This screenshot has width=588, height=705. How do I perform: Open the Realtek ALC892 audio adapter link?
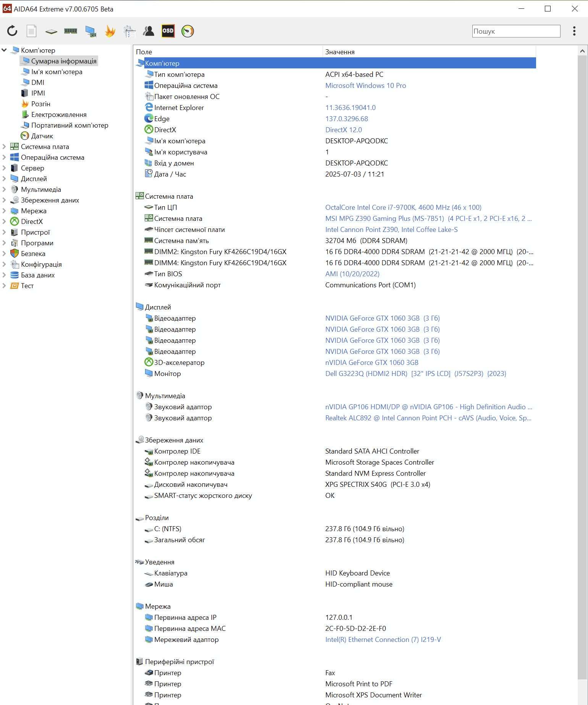click(428, 418)
